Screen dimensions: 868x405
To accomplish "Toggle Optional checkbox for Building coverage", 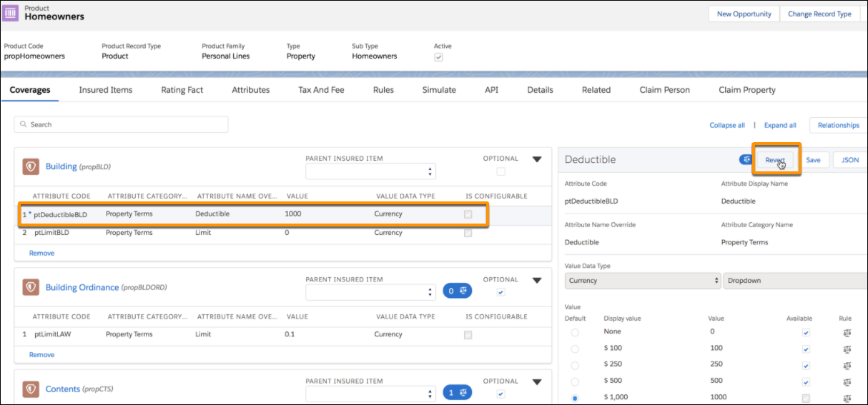I will click(500, 171).
